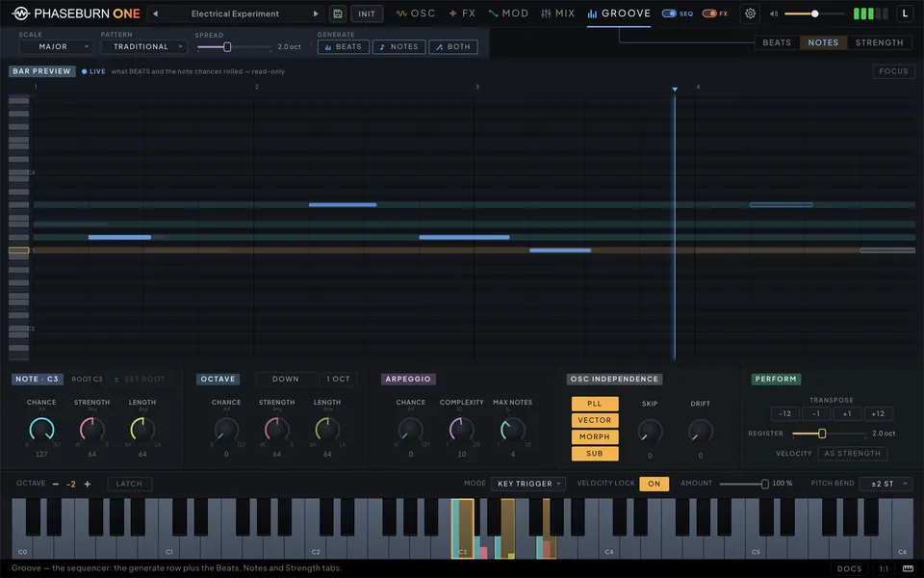
Task: Go to next preset arrow
Action: point(316,13)
